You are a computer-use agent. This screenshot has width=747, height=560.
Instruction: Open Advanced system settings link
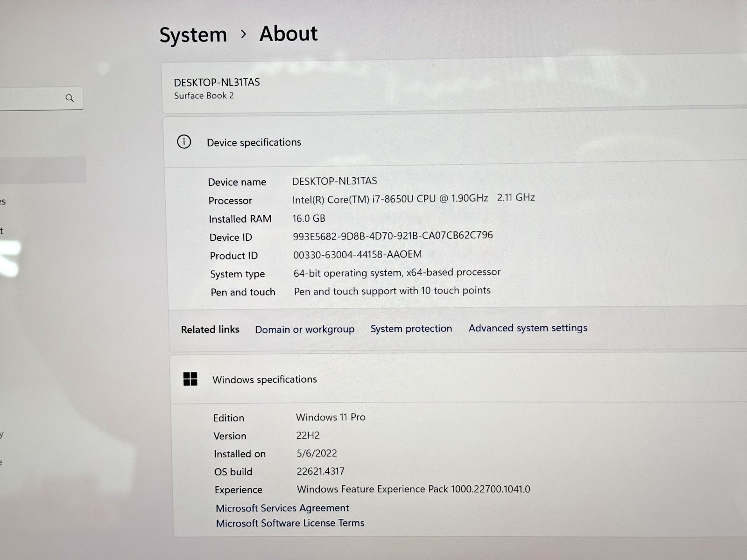[x=528, y=328]
